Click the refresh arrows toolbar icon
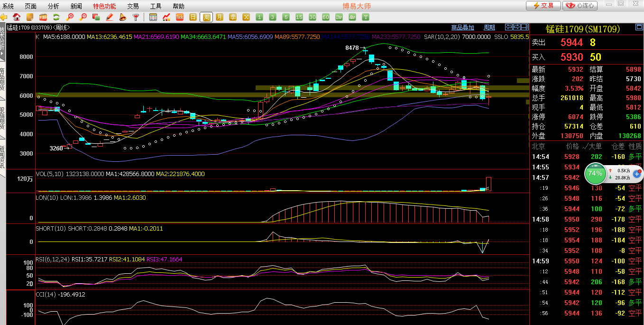Screen dimensions: 644x325 pos(56,17)
